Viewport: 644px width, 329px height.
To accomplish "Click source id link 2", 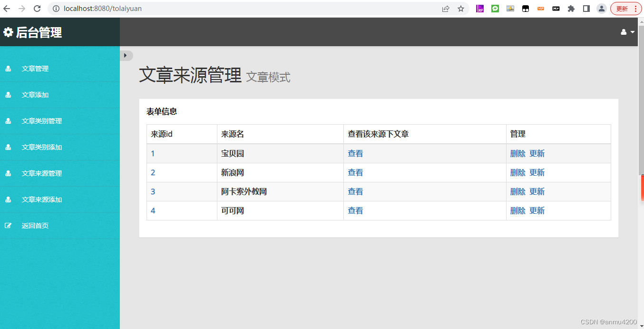I will point(153,172).
